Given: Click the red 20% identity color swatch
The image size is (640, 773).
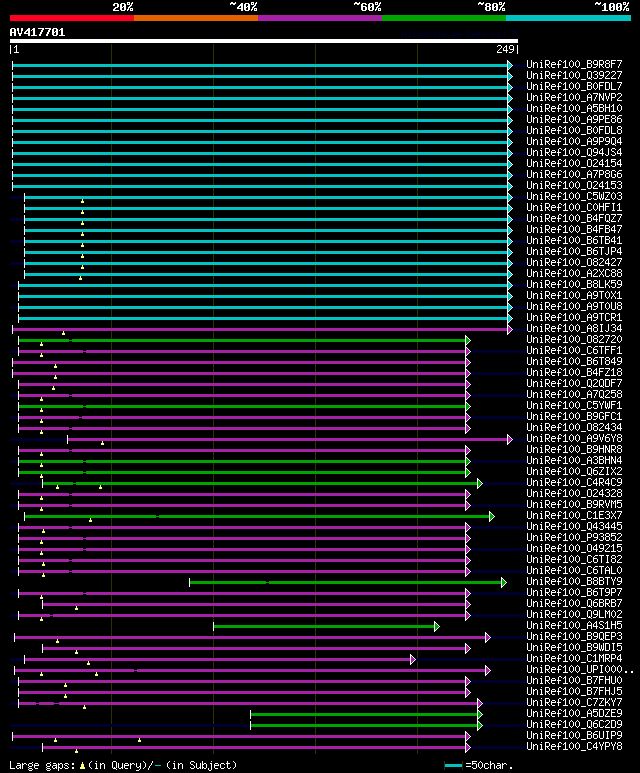Looking at the screenshot, I should (x=72, y=18).
